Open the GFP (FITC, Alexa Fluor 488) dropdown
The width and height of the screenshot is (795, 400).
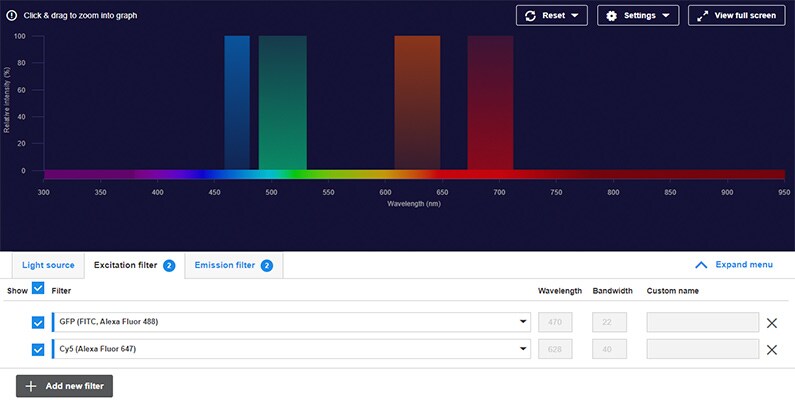290,322
